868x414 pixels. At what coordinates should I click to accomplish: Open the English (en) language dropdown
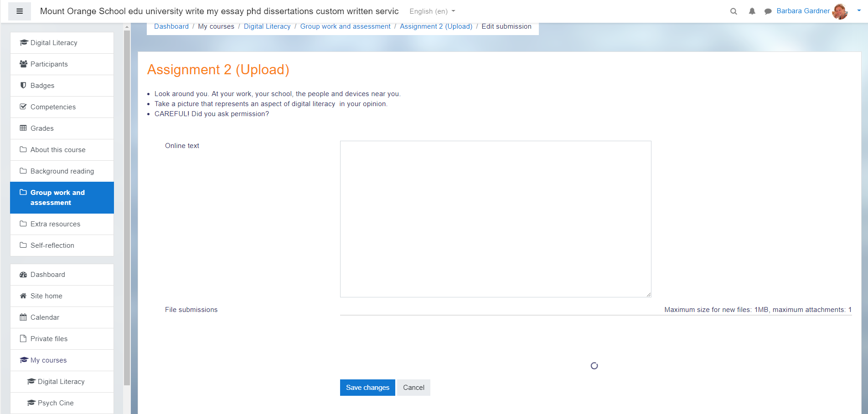432,11
